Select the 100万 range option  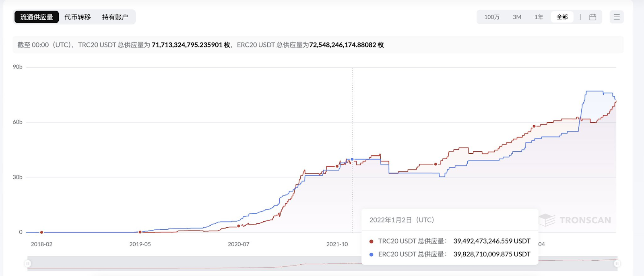point(492,17)
